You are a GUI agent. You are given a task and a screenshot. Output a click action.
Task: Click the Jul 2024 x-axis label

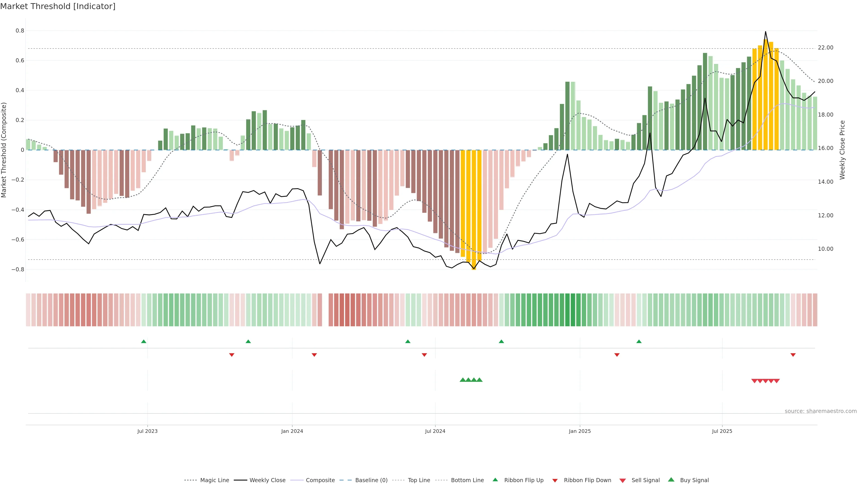[435, 431]
